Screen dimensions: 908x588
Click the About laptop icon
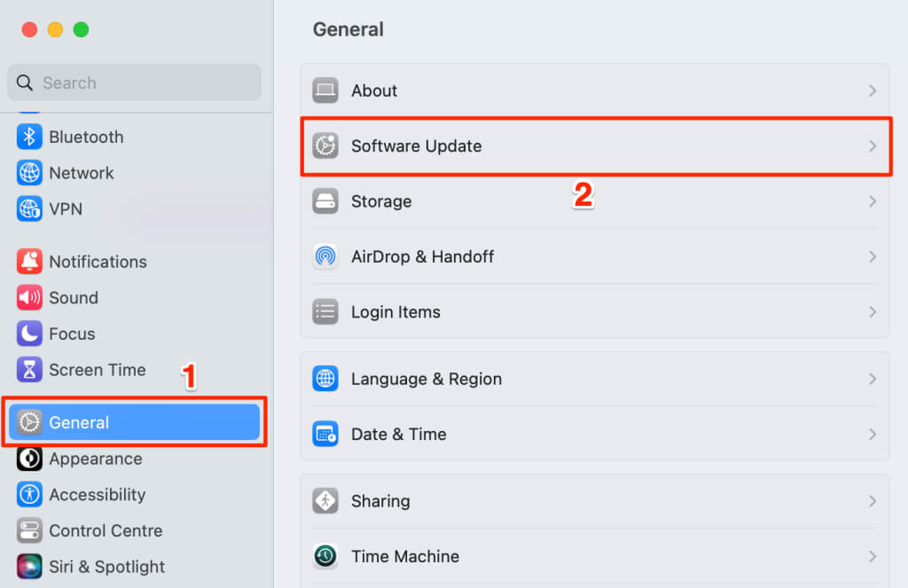(x=325, y=90)
